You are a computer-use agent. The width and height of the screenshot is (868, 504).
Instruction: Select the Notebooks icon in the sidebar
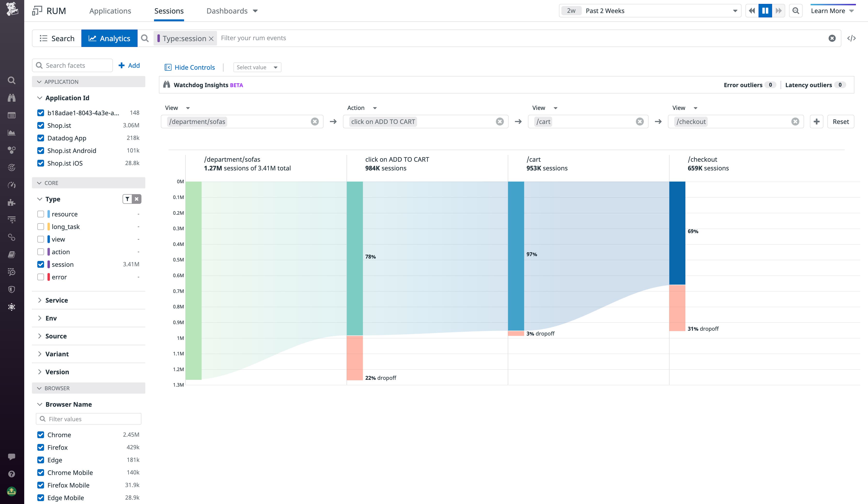coord(12,254)
